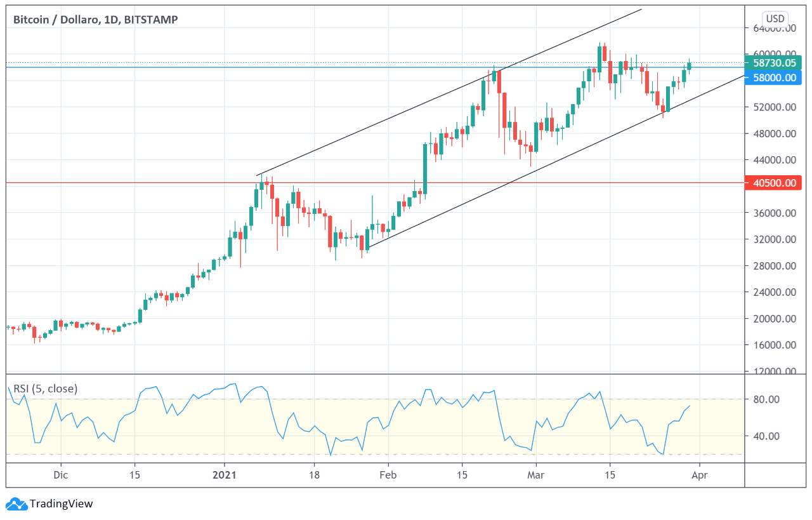Click the 2021 date label on time axis
This screenshot has width=812, height=520.
pyautogui.click(x=224, y=475)
